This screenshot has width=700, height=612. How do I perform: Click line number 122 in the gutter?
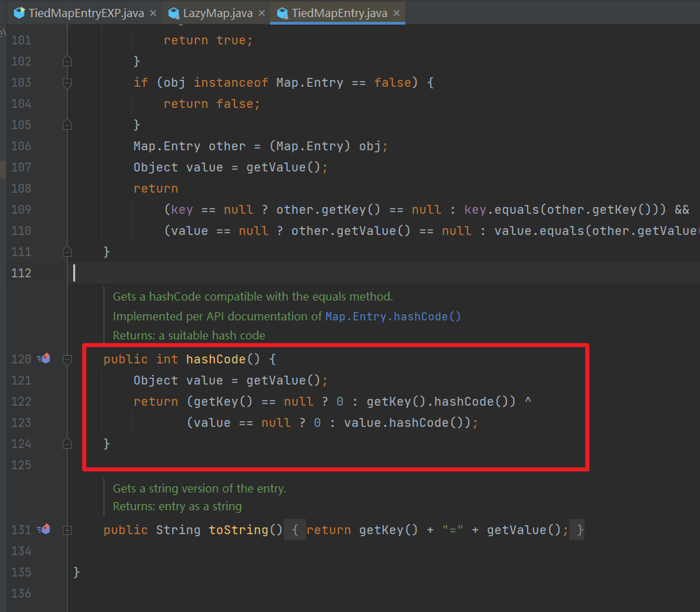pyautogui.click(x=21, y=401)
